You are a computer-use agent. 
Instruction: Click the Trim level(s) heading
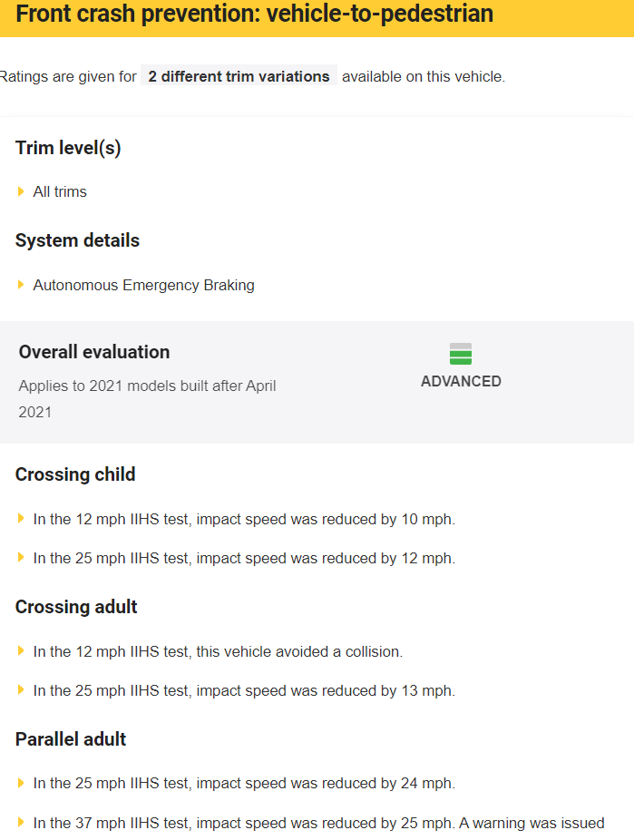click(x=68, y=148)
